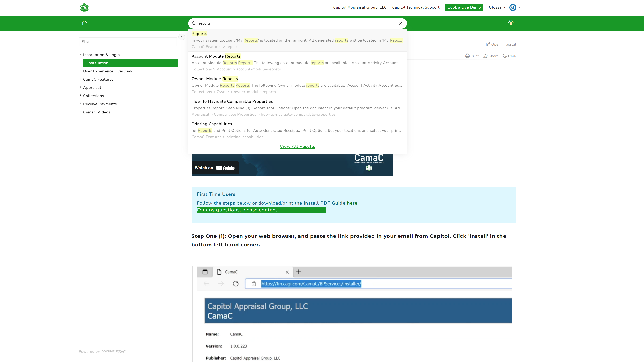Click the installer URL screenshot image
This screenshot has width=644, height=362.
point(354,314)
